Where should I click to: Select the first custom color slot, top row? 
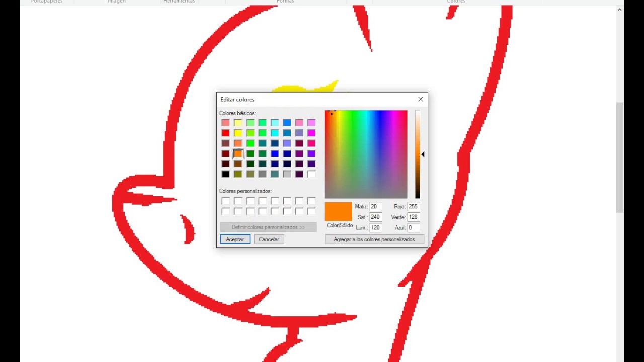pos(226,201)
